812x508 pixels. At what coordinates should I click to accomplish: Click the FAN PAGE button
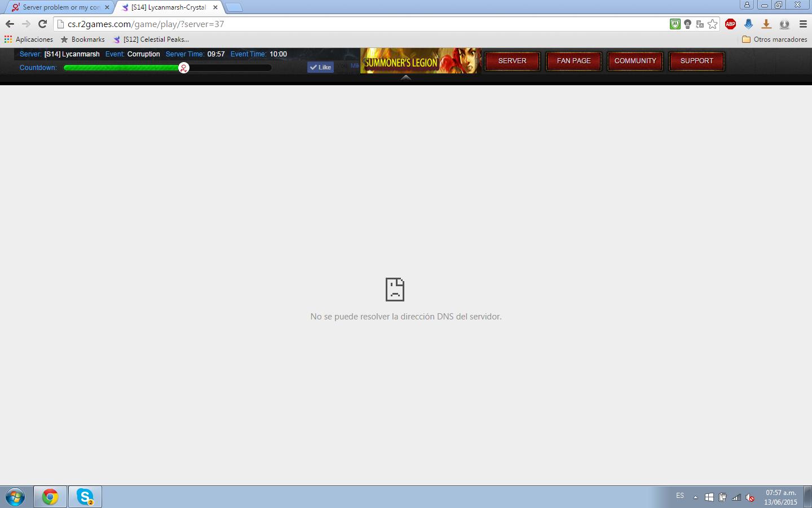(573, 61)
